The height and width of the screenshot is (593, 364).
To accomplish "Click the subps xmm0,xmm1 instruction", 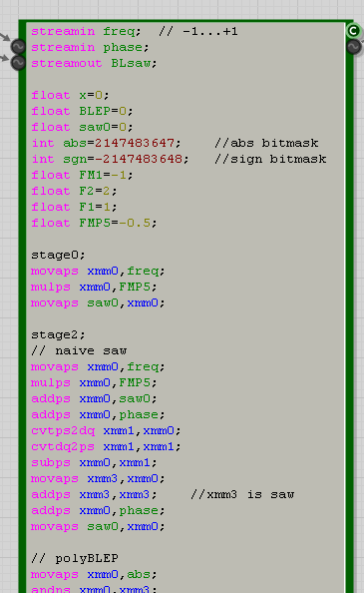I will [94, 462].
